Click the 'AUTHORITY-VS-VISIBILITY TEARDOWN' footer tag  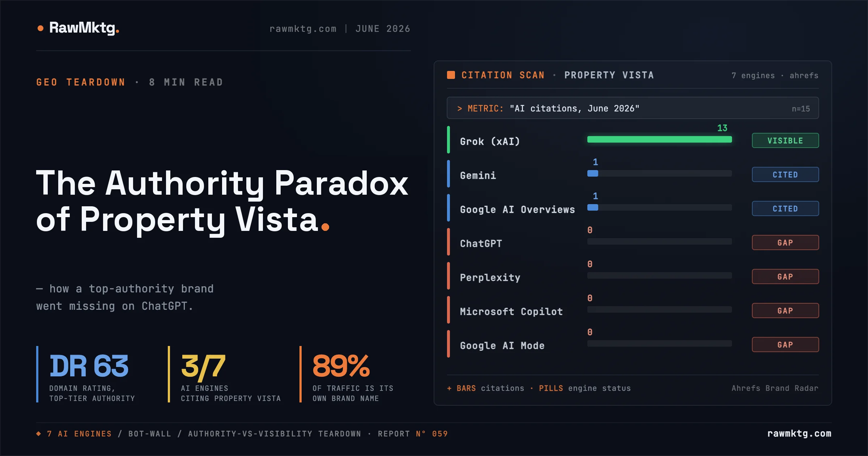[x=275, y=434]
